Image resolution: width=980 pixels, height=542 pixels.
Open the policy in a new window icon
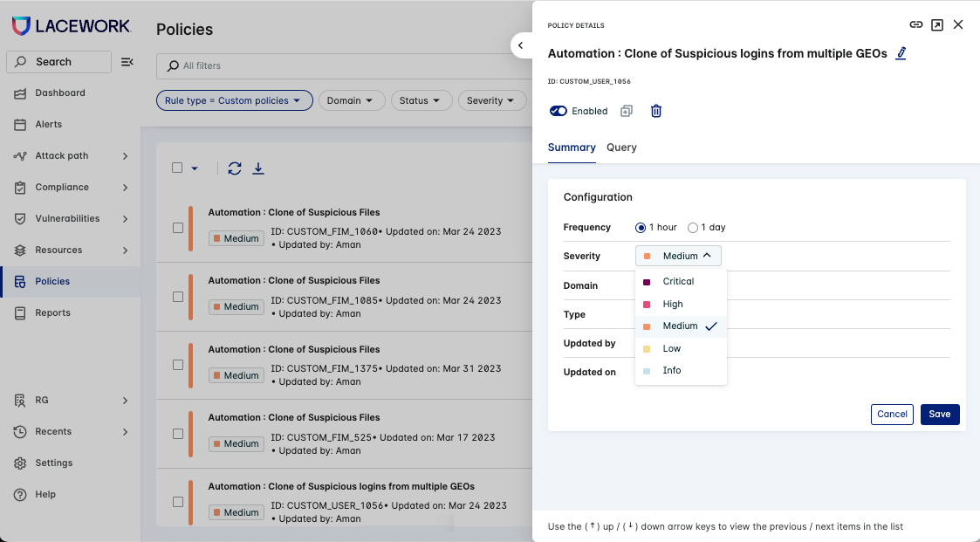pyautogui.click(x=936, y=24)
